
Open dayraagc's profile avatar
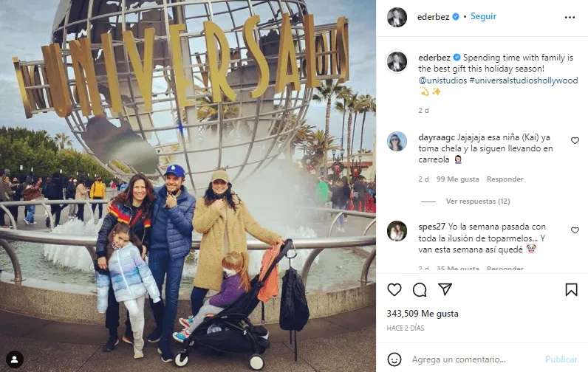click(397, 142)
